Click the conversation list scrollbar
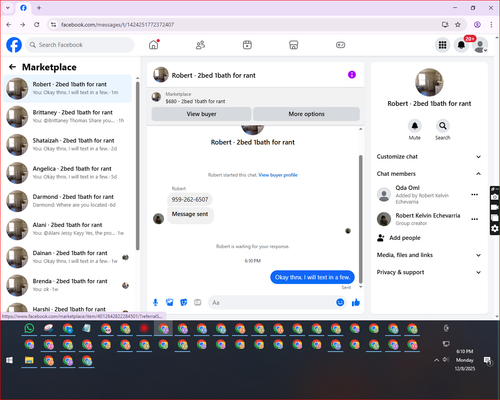This screenshot has height=400, width=500. tap(138, 165)
